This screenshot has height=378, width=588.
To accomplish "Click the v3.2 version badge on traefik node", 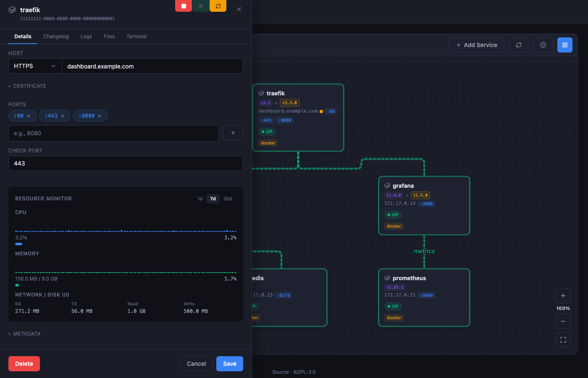I will pyautogui.click(x=265, y=102).
